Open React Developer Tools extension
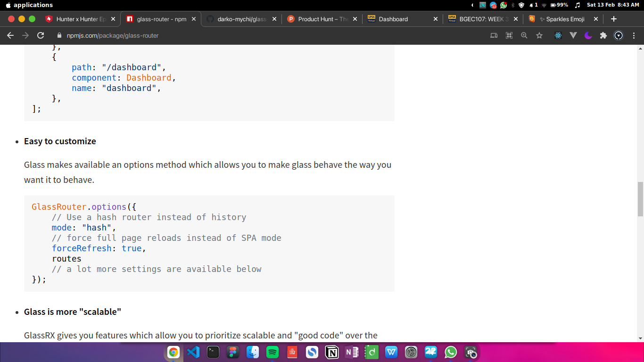Screen dimensions: 644x362 point(558,35)
